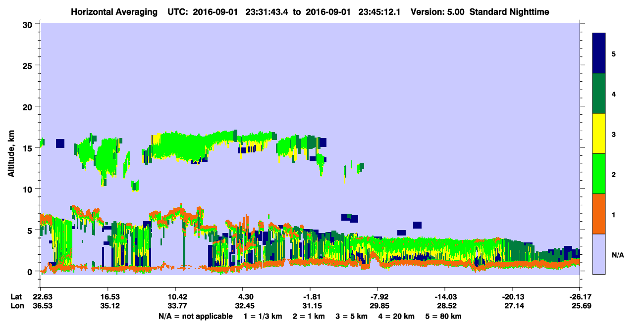Click the '5 = 80 km' legend entry
The width and height of the screenshot is (644, 330).
coord(444,316)
